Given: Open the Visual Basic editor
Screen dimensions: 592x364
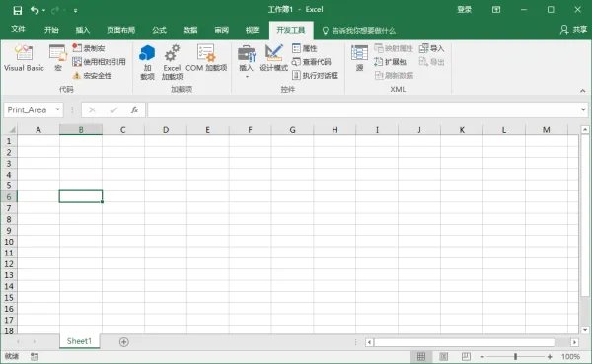Looking at the screenshot, I should (24, 58).
